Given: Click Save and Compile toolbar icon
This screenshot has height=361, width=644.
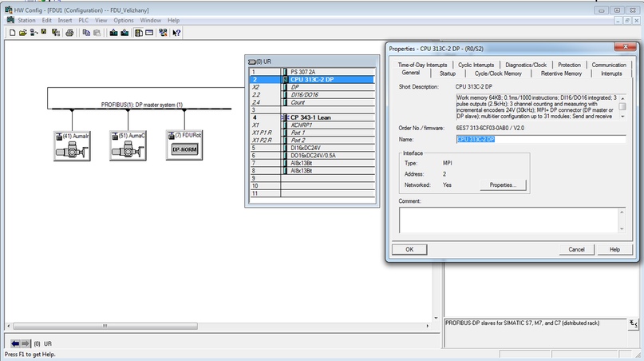Looking at the screenshot, I should pyautogui.click(x=55, y=33).
